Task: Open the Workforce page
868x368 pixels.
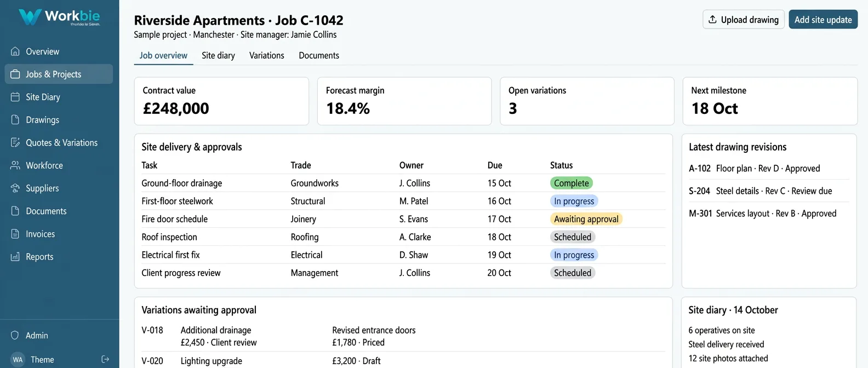Action: pyautogui.click(x=59, y=165)
